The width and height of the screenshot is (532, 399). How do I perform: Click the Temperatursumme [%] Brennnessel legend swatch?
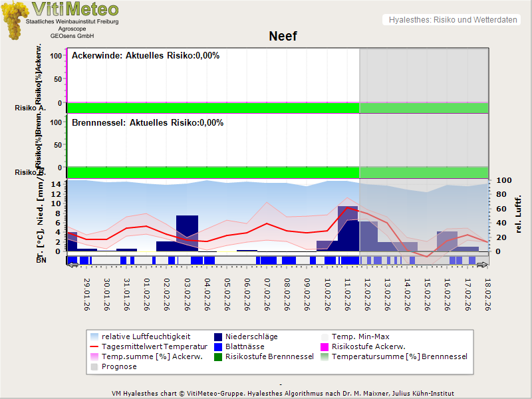click(325, 356)
